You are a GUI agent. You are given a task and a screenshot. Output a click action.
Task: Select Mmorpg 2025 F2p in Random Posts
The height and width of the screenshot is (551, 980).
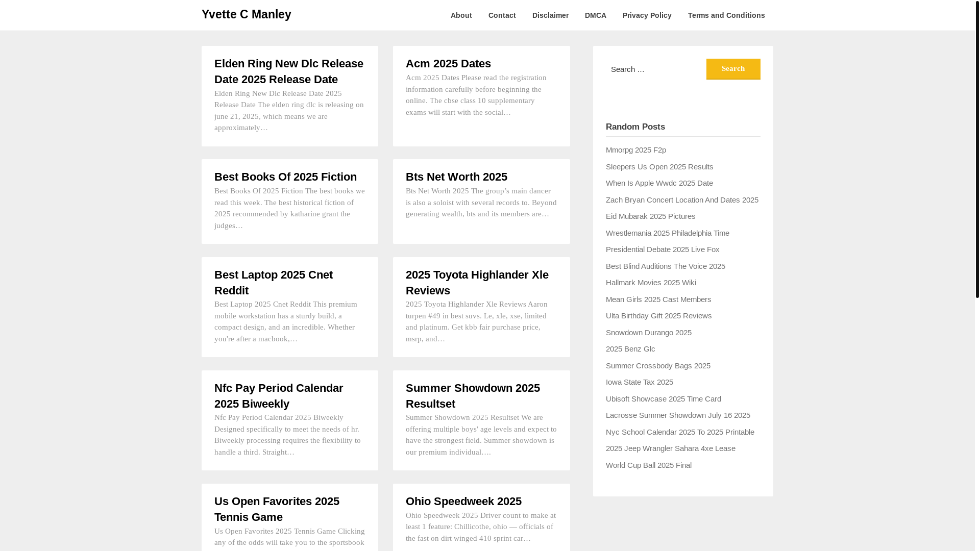(635, 150)
